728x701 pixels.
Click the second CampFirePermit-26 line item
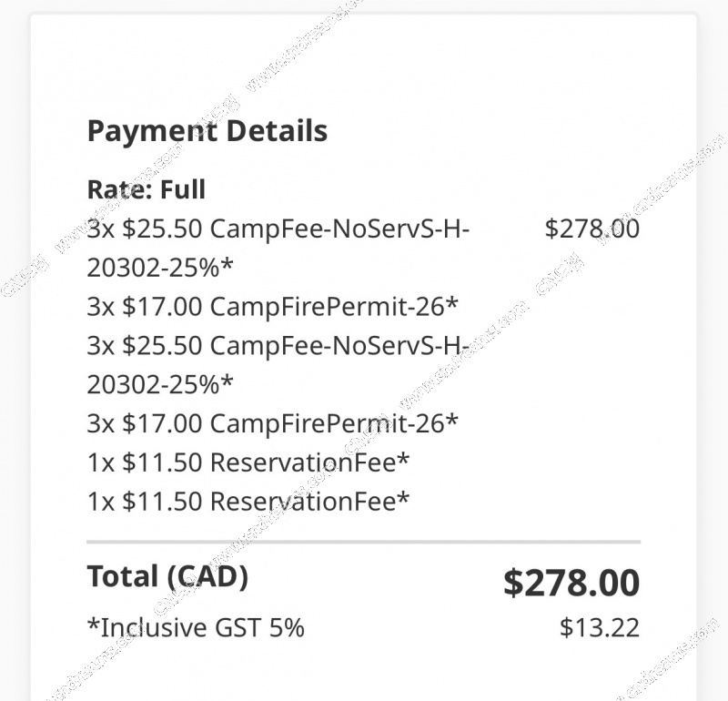pos(272,423)
